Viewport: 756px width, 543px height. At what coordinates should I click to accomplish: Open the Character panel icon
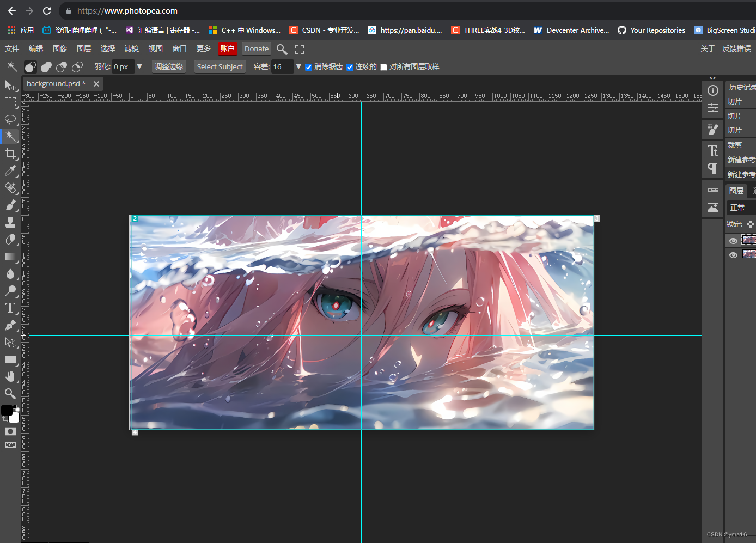coord(713,151)
